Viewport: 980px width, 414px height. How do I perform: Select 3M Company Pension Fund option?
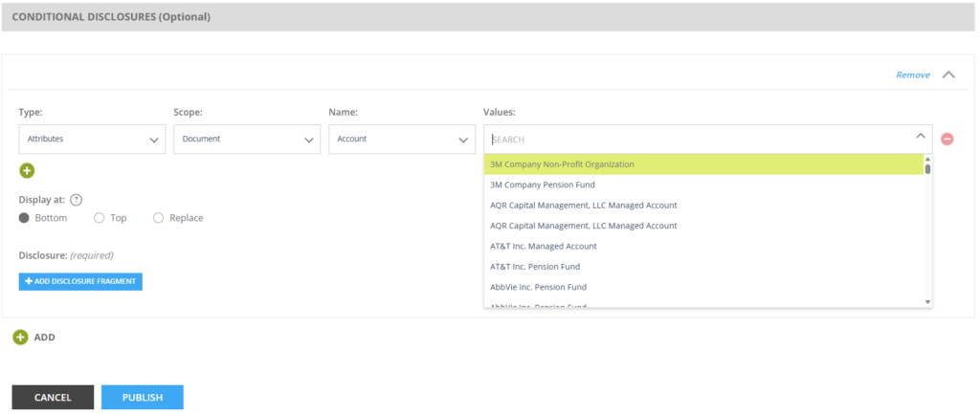point(542,185)
